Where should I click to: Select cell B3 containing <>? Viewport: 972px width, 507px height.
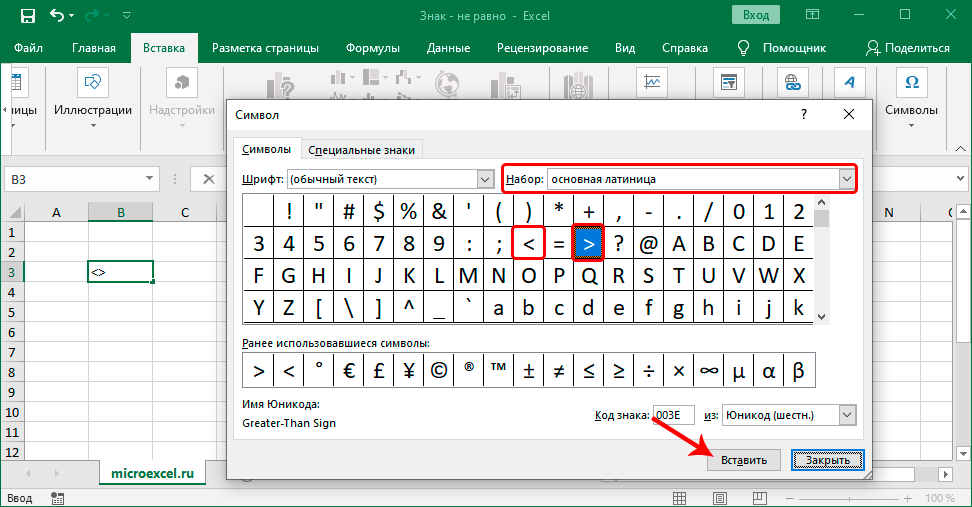tap(120, 272)
